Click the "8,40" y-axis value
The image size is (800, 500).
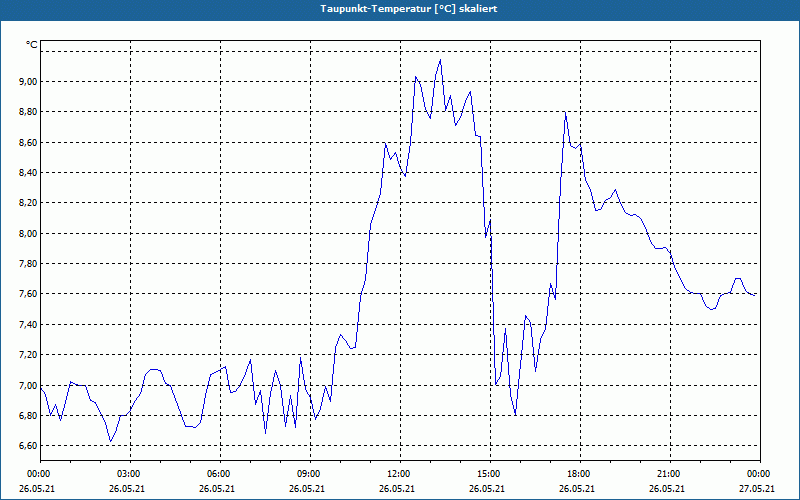pos(28,172)
